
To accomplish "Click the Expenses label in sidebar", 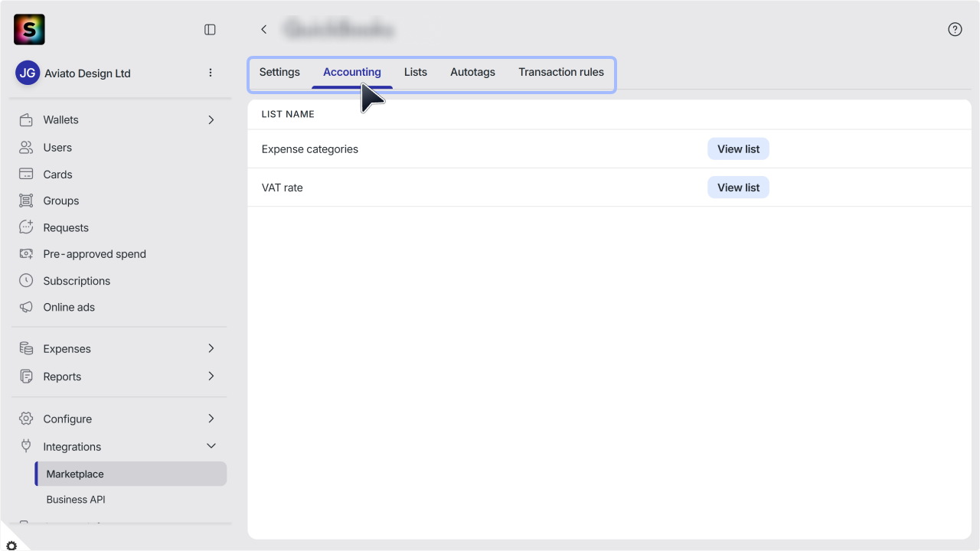I will click(x=67, y=349).
